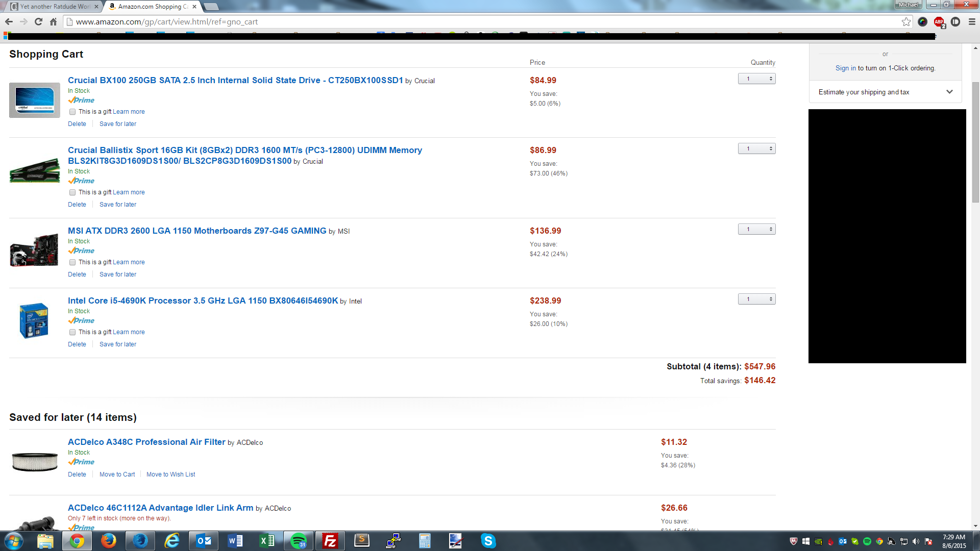The height and width of the screenshot is (551, 980).
Task: Launch Firefox from the taskbar
Action: 108,541
